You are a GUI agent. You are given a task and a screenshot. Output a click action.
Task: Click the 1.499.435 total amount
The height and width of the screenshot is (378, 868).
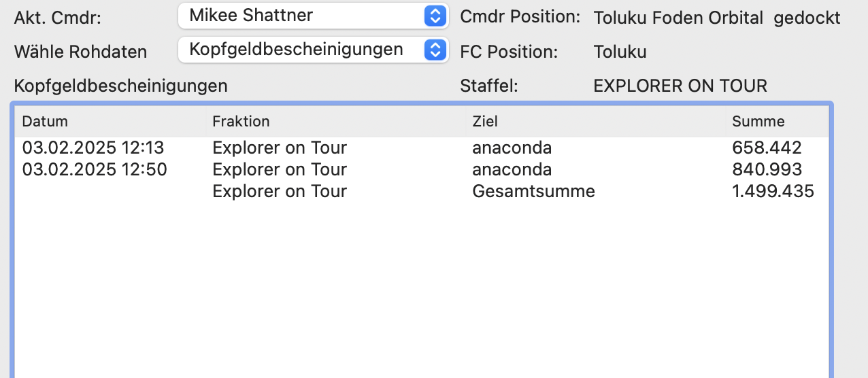tap(773, 191)
